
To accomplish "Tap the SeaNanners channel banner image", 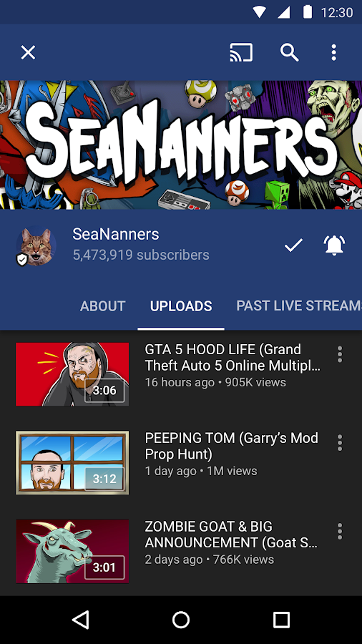I will pyautogui.click(x=181, y=145).
